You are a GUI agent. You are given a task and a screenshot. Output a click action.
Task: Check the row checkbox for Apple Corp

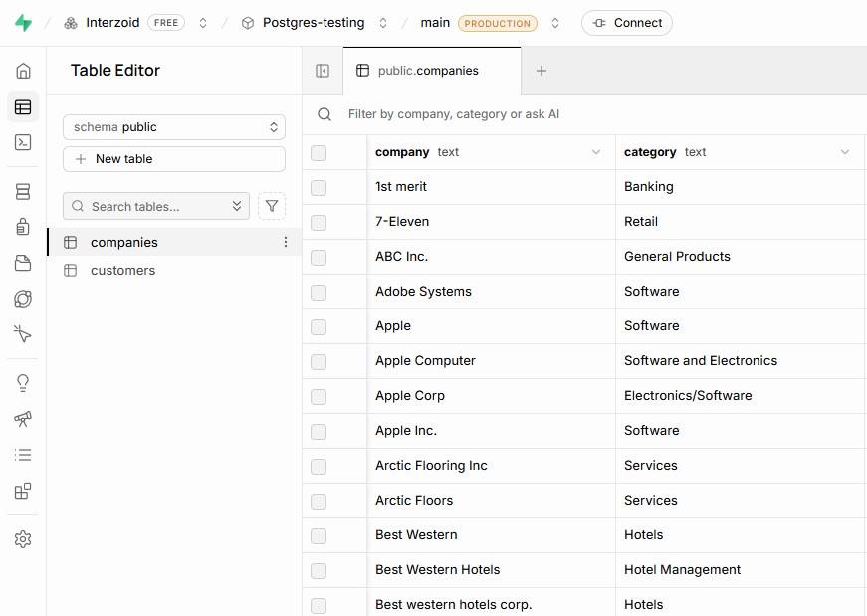click(319, 396)
